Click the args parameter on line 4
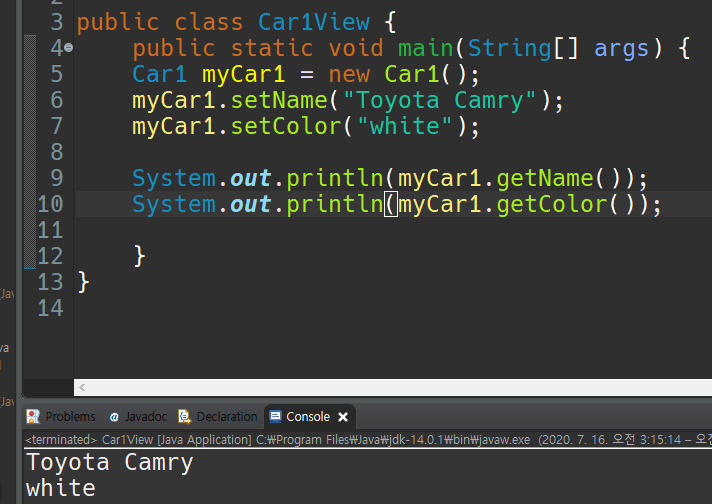 (621, 49)
